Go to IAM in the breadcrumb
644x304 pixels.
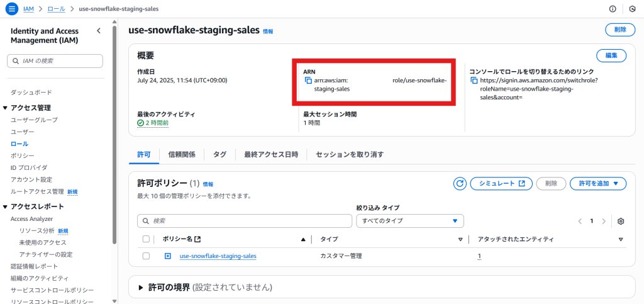[28, 9]
